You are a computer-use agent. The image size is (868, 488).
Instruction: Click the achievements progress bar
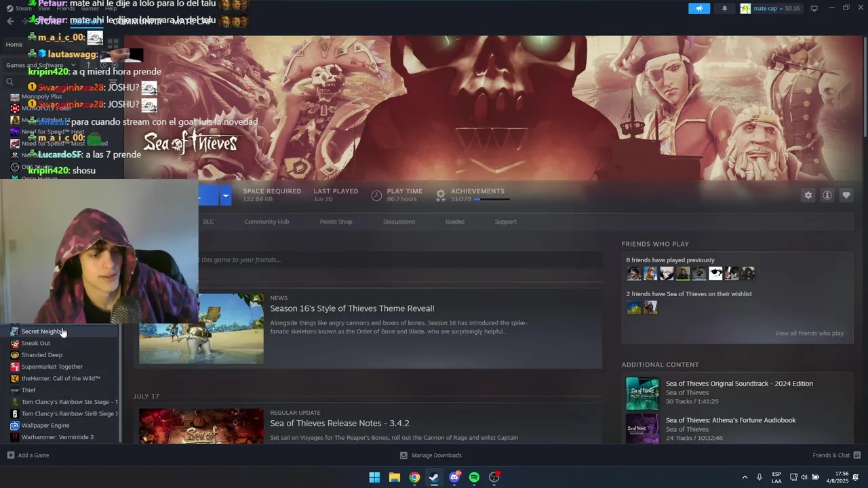(492, 199)
